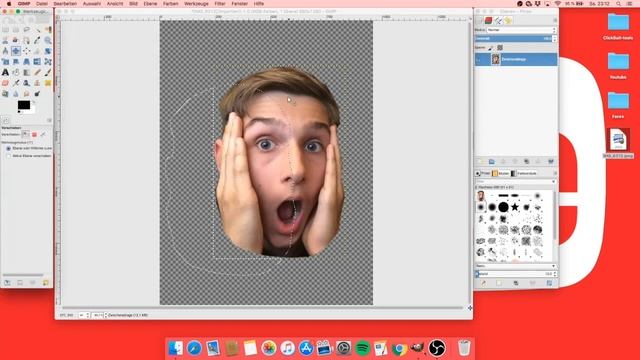
Task: Switch to the Muster patterns tab
Action: pos(500,173)
